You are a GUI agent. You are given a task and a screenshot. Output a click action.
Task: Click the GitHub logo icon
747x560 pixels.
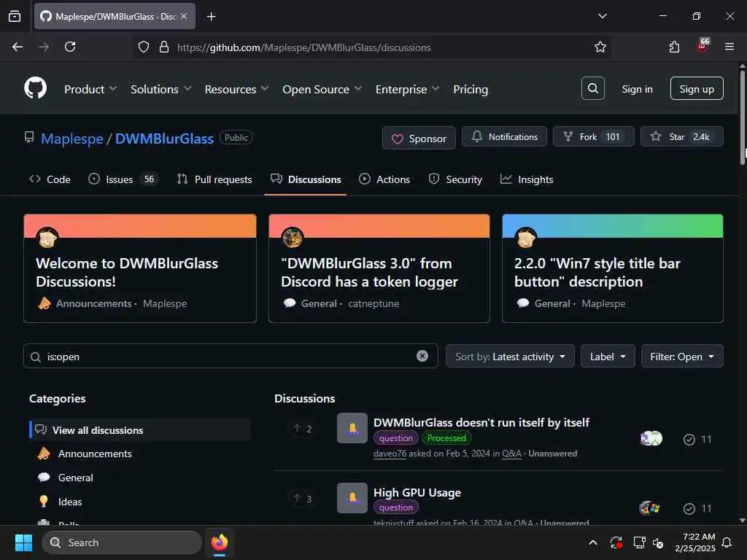[x=36, y=88]
